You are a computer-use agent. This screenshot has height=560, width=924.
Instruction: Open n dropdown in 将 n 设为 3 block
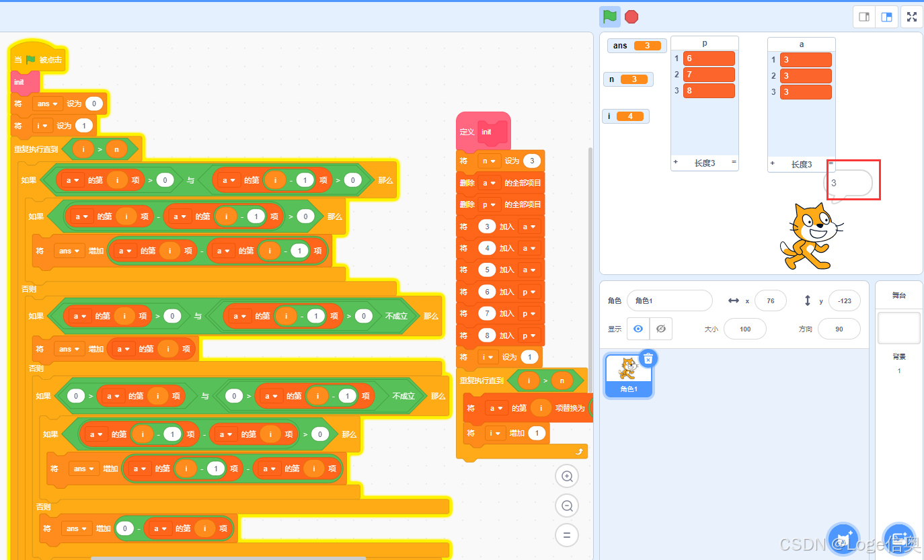(x=488, y=161)
